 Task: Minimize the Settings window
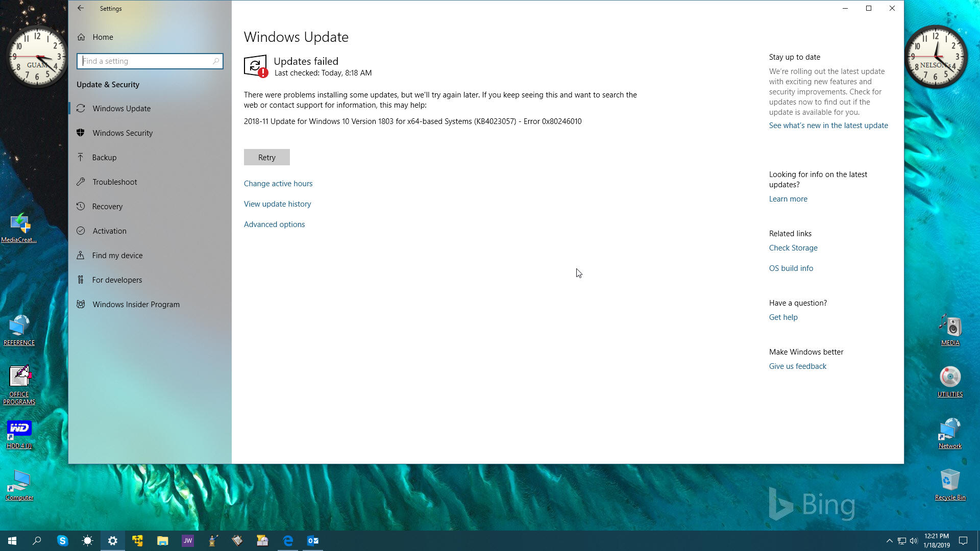[845, 8]
